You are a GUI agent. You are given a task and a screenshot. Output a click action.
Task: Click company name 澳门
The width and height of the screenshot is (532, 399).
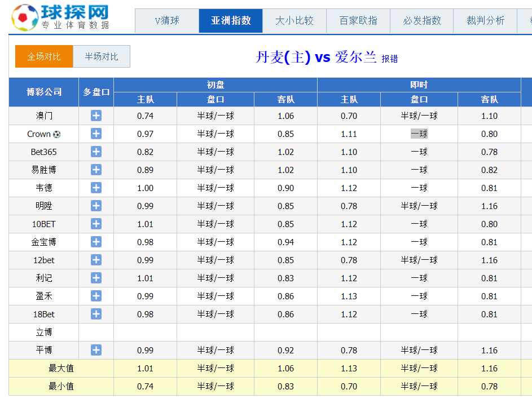tap(44, 116)
